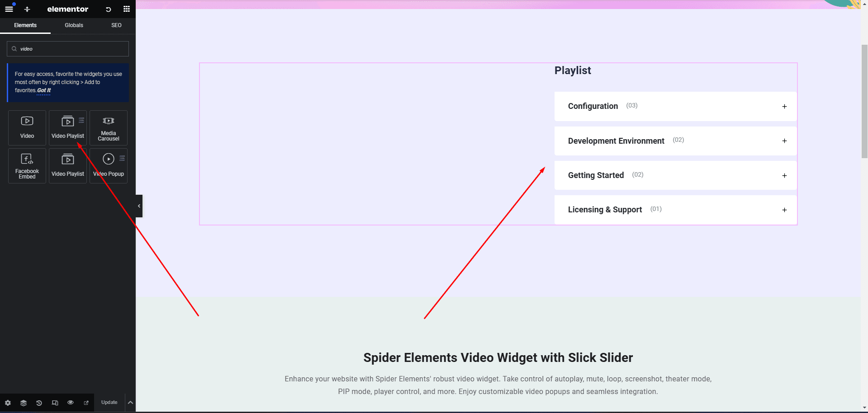Click the elementor logo text
The image size is (868, 413).
click(x=68, y=9)
